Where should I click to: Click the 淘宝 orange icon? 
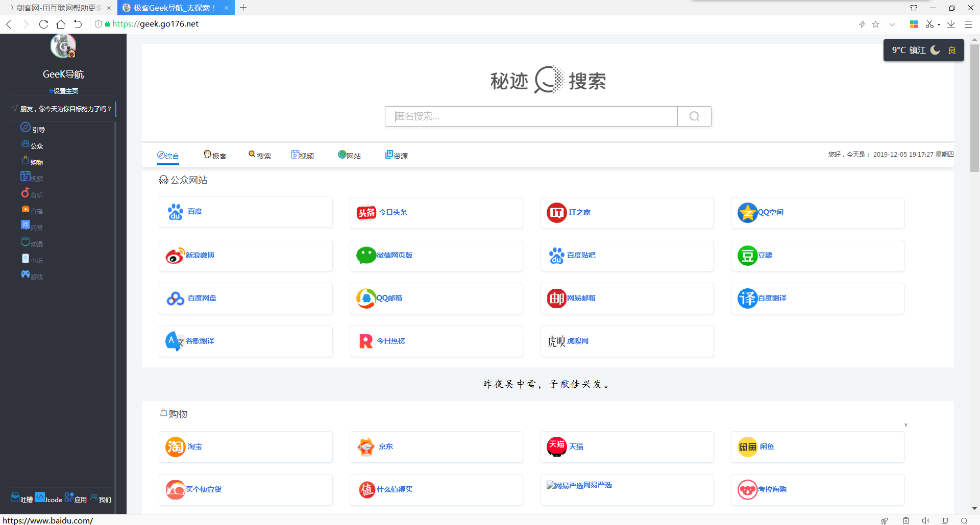175,447
